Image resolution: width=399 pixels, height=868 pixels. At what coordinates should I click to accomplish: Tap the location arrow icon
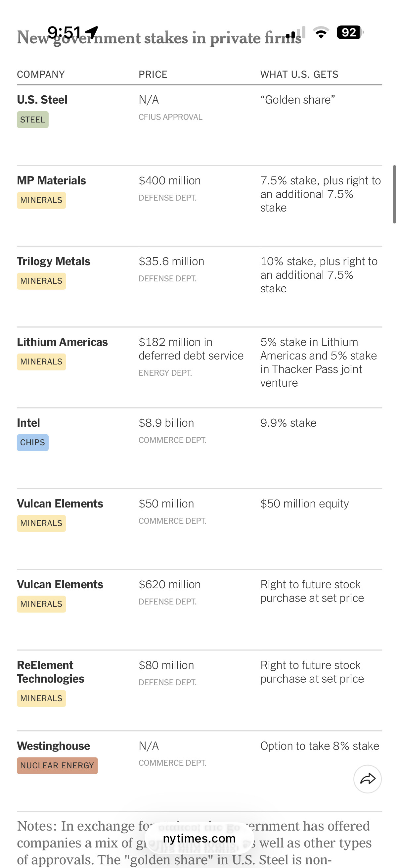(x=91, y=32)
